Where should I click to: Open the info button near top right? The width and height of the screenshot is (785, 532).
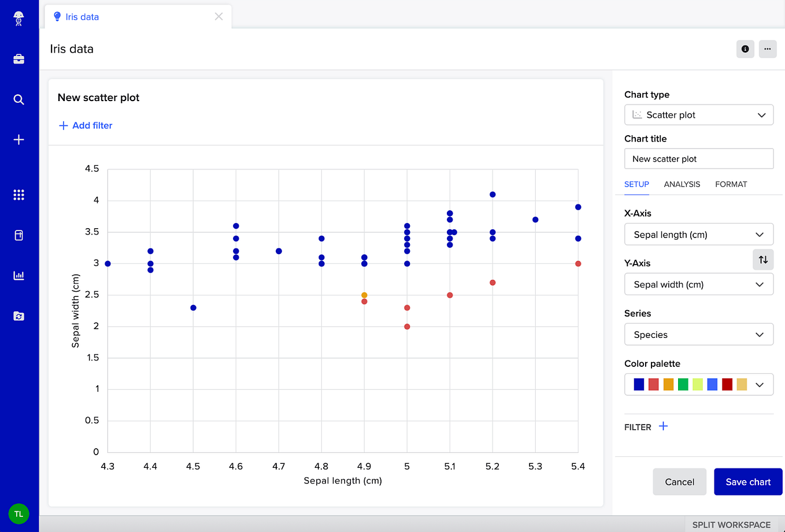click(745, 49)
